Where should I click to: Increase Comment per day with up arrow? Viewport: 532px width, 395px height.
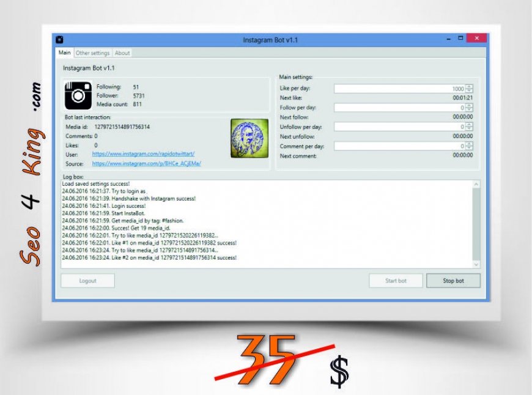point(469,144)
